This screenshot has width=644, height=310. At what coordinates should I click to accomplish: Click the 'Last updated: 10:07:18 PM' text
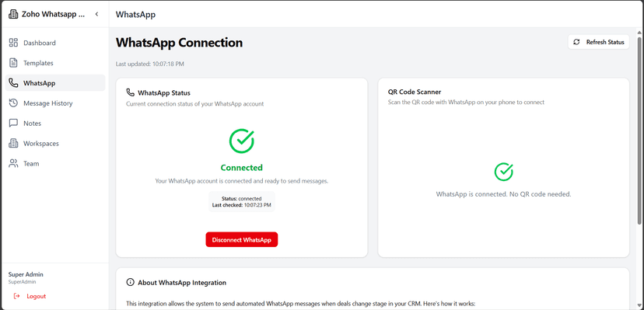click(150, 64)
